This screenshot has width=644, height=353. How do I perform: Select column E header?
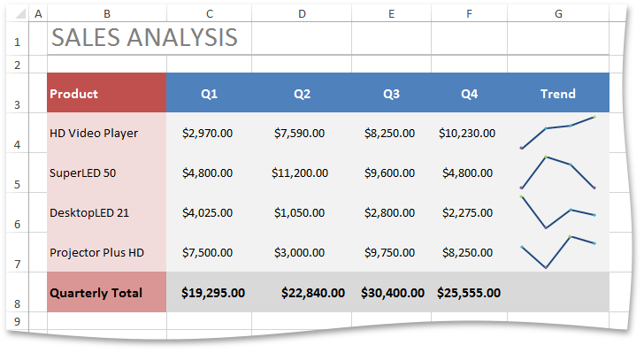click(391, 14)
